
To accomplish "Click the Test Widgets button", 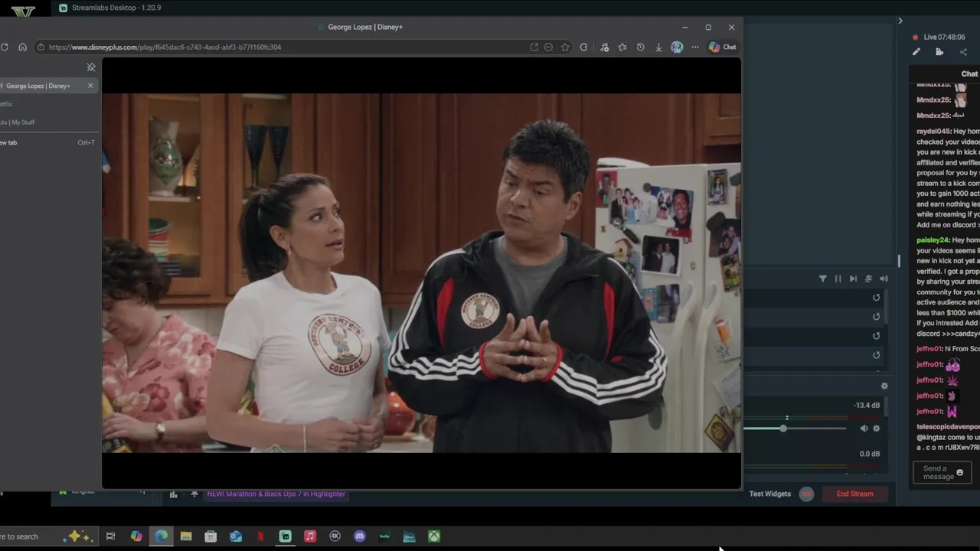I will point(769,494).
